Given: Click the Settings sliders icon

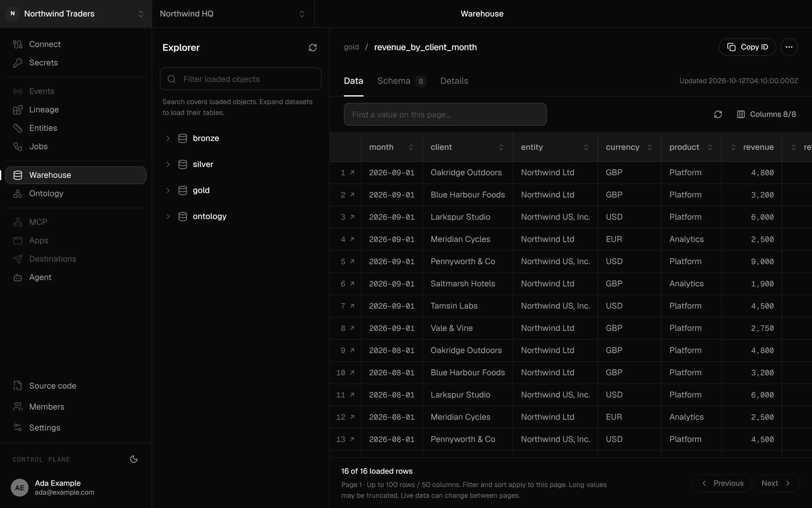Looking at the screenshot, I should click(17, 428).
